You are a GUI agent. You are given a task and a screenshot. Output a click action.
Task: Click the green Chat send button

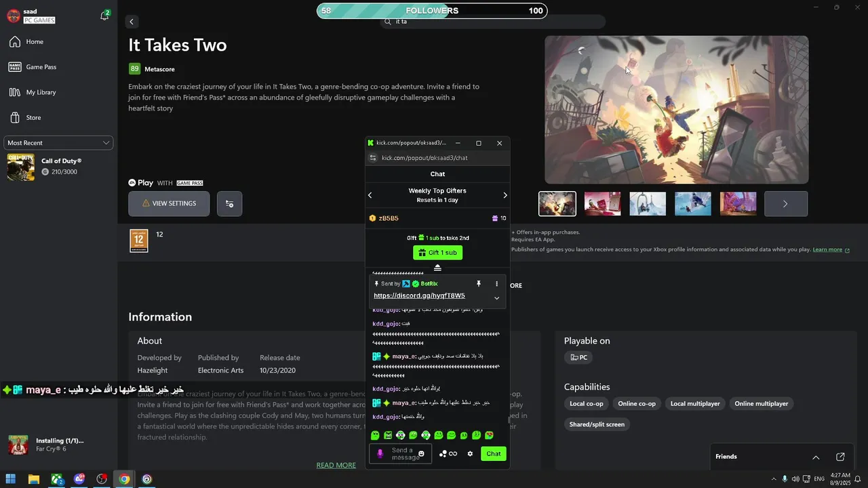pyautogui.click(x=493, y=454)
